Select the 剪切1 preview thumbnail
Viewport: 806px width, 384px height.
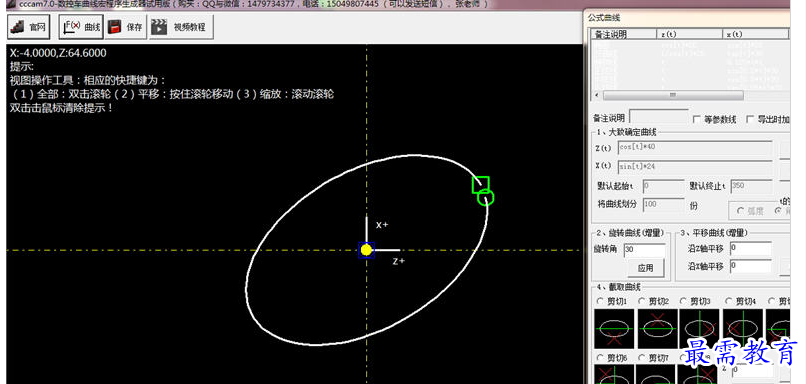[x=613, y=328]
